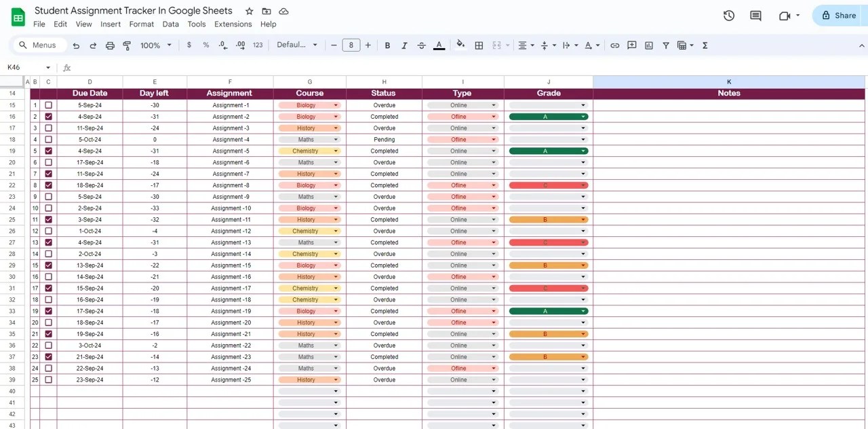This screenshot has width=868, height=429.
Task: Star this spreadsheet document
Action: tap(249, 12)
